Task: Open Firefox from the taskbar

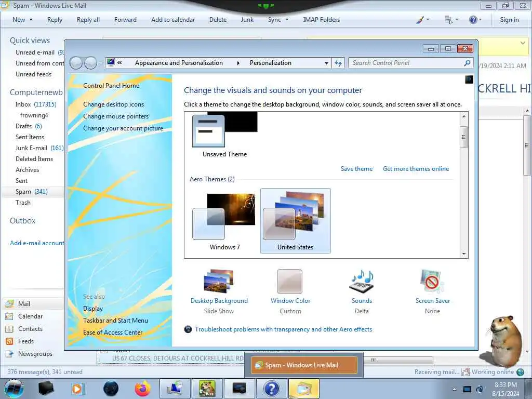Action: pyautogui.click(x=142, y=389)
